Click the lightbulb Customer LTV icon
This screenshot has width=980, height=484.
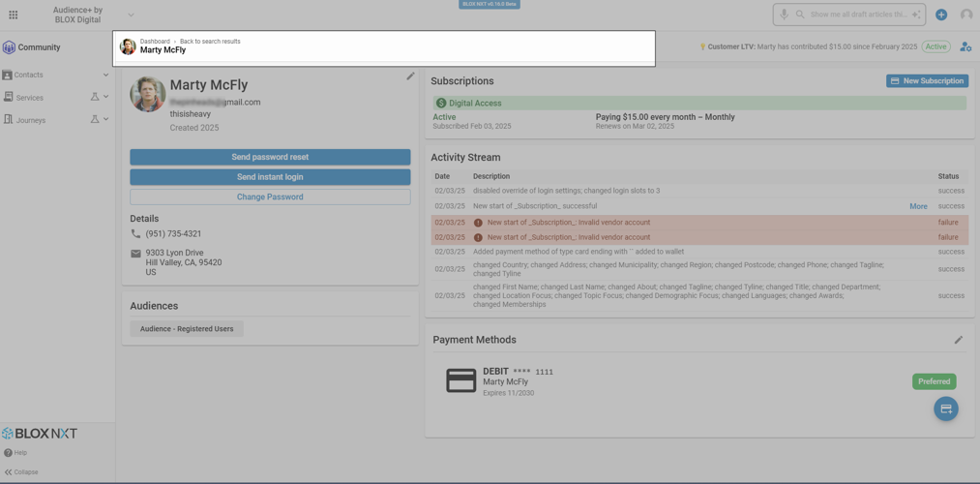click(702, 46)
